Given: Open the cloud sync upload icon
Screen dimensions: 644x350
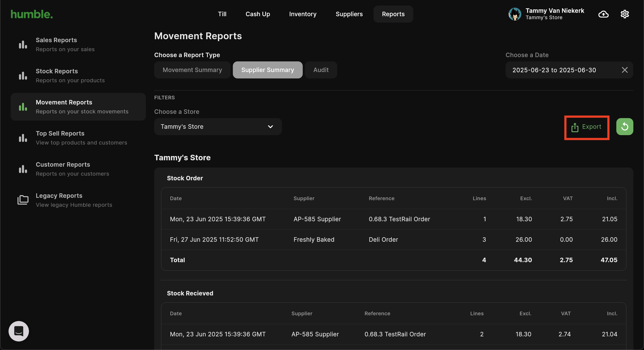Looking at the screenshot, I should (603, 14).
